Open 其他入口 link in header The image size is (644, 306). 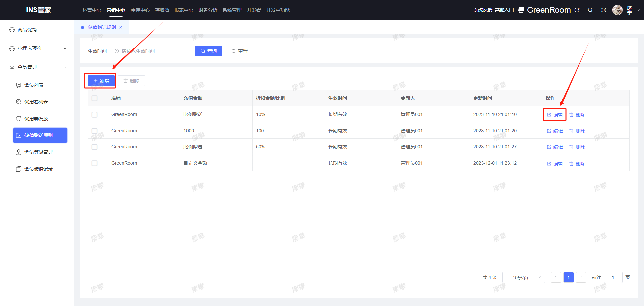click(504, 10)
